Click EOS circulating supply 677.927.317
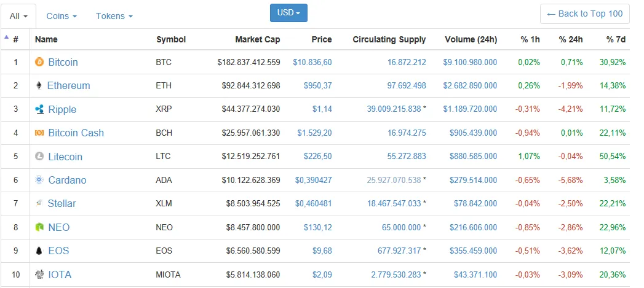This screenshot has width=644, height=288. click(x=399, y=251)
